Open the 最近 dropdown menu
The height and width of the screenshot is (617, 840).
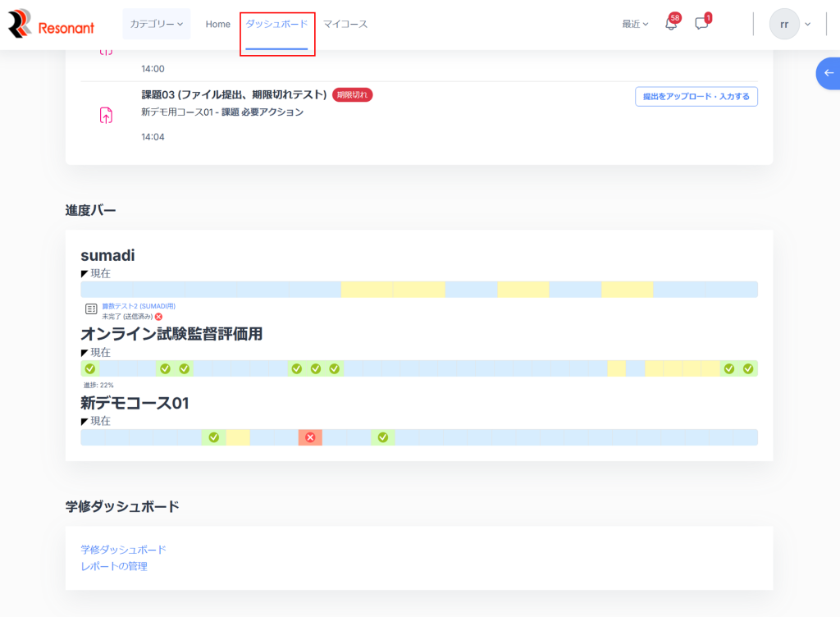(635, 24)
